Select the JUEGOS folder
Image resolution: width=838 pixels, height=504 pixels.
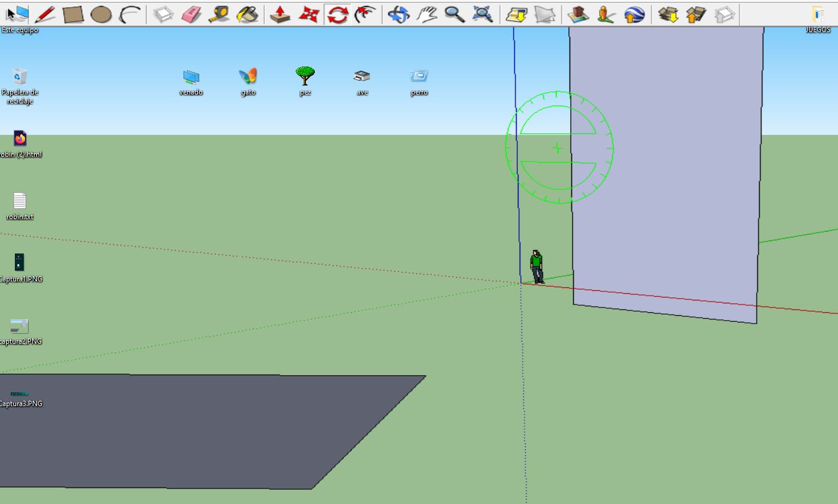[818, 19]
